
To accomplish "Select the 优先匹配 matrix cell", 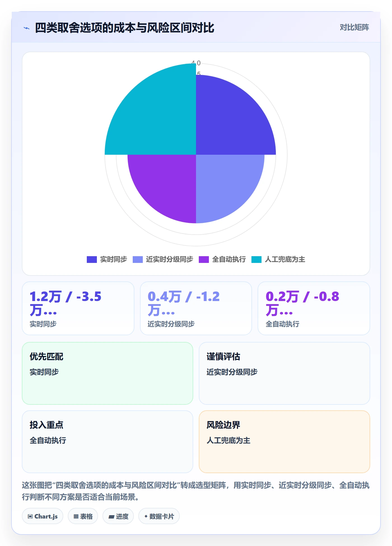I will [108, 373].
